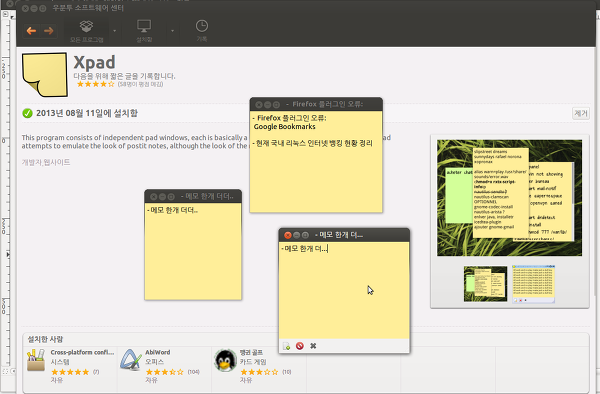The height and width of the screenshot is (394, 600).
Task: Go back with the left arrow
Action: [31, 31]
